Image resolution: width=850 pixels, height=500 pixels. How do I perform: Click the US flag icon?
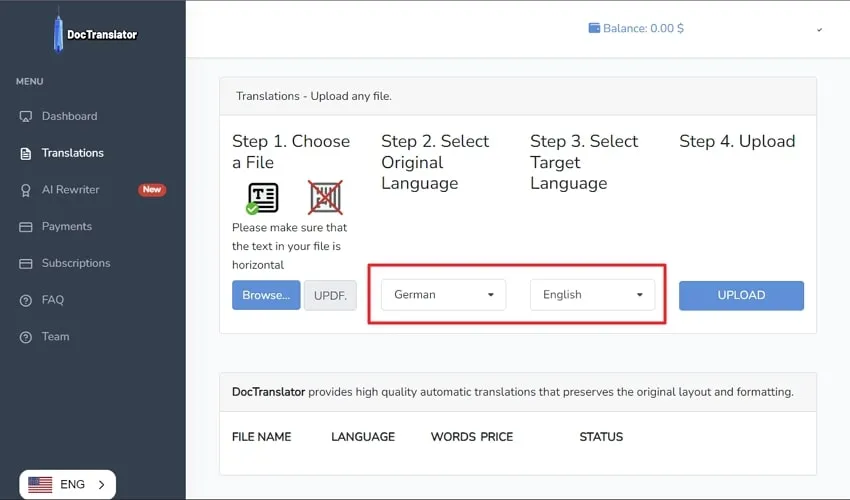pos(40,484)
